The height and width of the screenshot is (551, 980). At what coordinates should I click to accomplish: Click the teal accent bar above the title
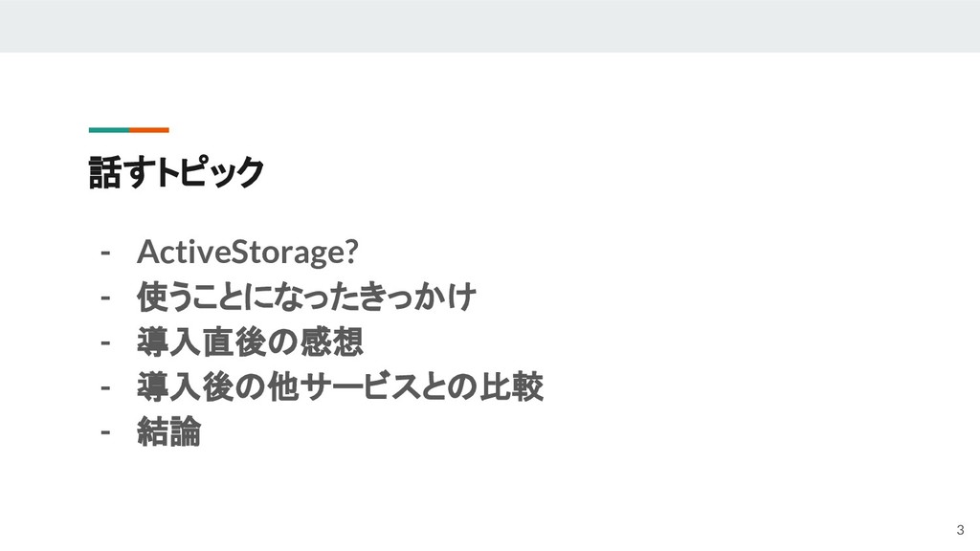pos(108,129)
